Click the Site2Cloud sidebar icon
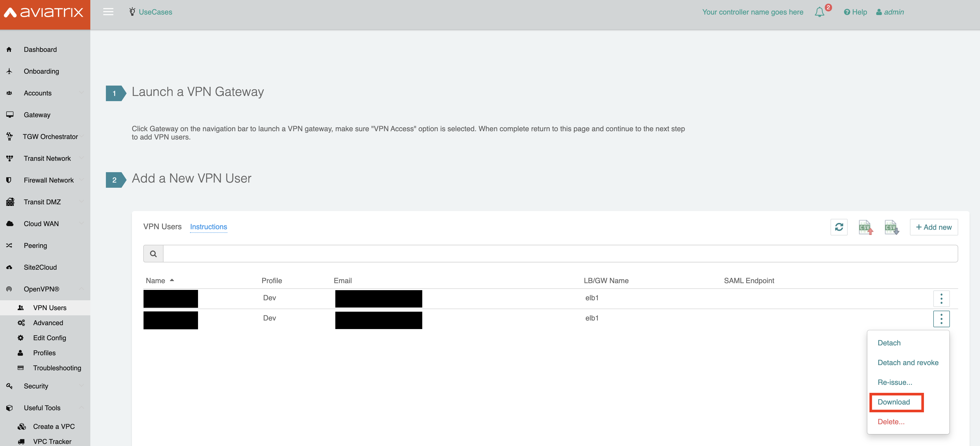The width and height of the screenshot is (980, 446). pos(9,267)
